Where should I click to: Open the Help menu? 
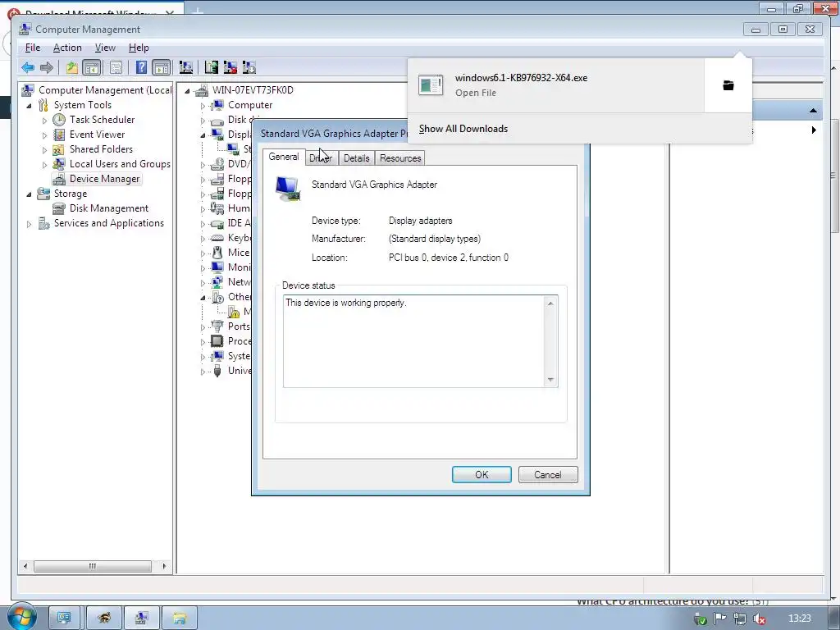tap(139, 48)
